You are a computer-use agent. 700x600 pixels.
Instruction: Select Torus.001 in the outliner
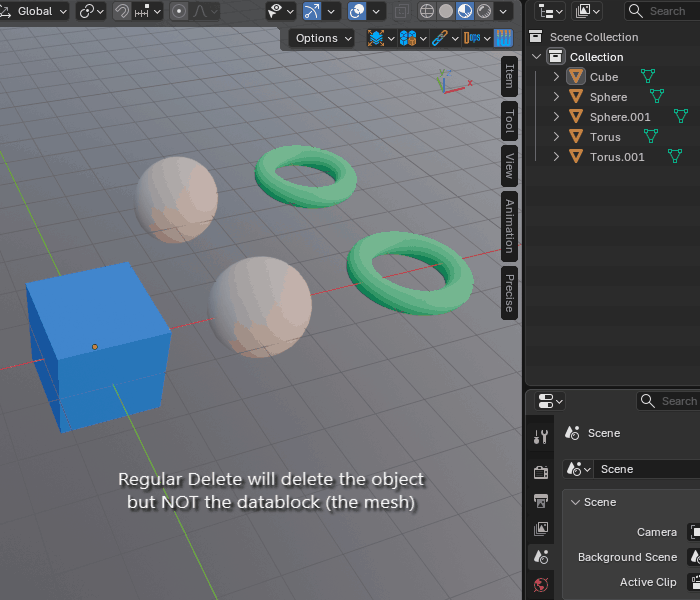(617, 157)
